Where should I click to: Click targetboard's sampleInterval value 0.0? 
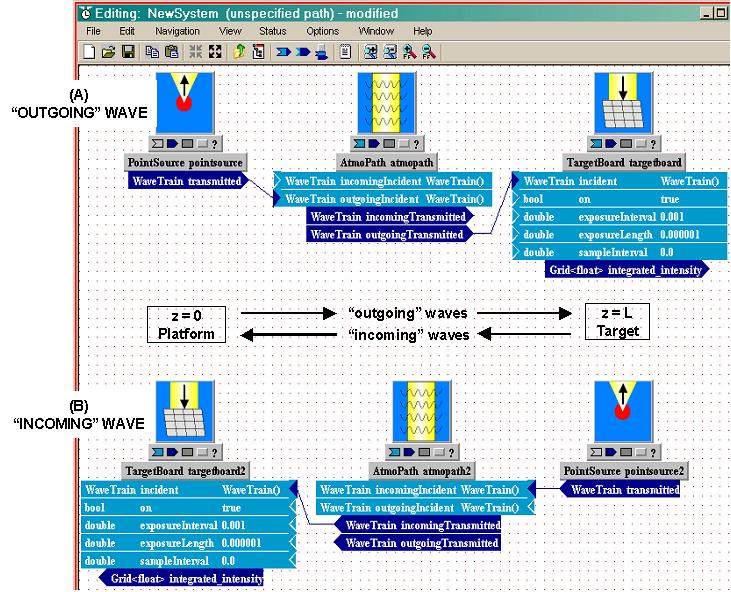click(x=667, y=252)
